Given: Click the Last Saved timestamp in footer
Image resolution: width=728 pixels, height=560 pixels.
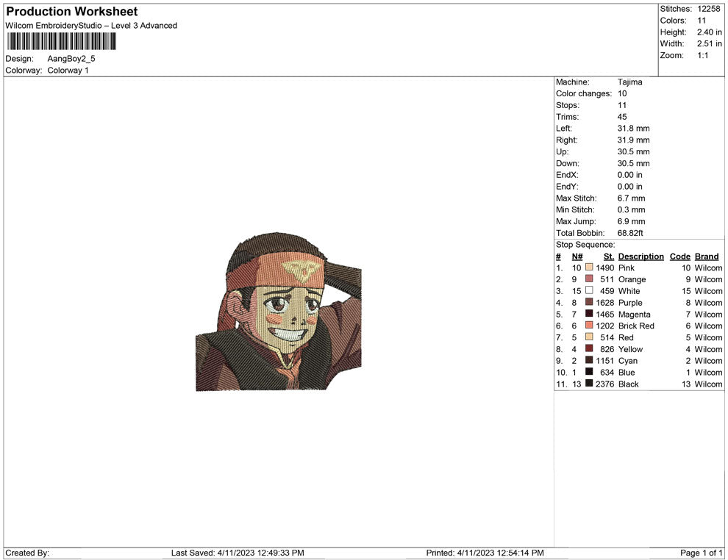Looking at the screenshot, I should pos(238,553).
